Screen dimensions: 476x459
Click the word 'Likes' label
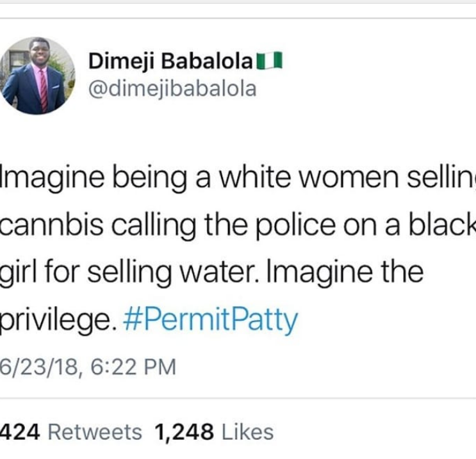248,432
